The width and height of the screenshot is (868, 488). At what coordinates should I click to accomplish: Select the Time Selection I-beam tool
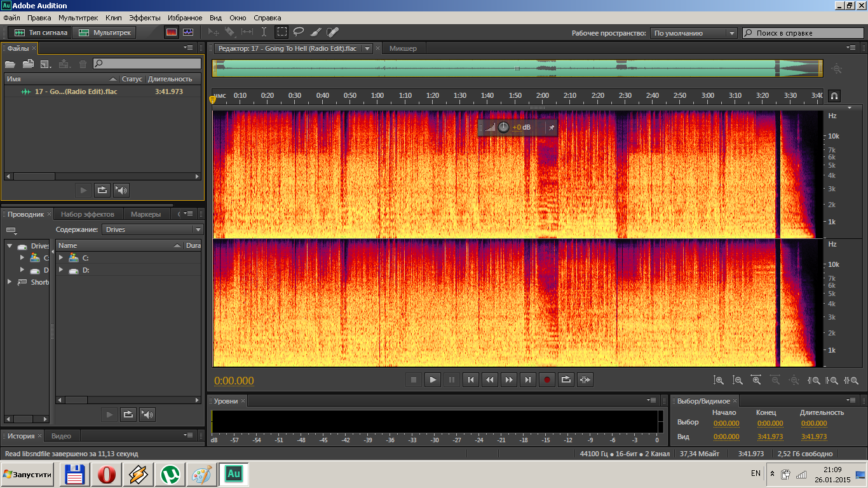coord(264,32)
